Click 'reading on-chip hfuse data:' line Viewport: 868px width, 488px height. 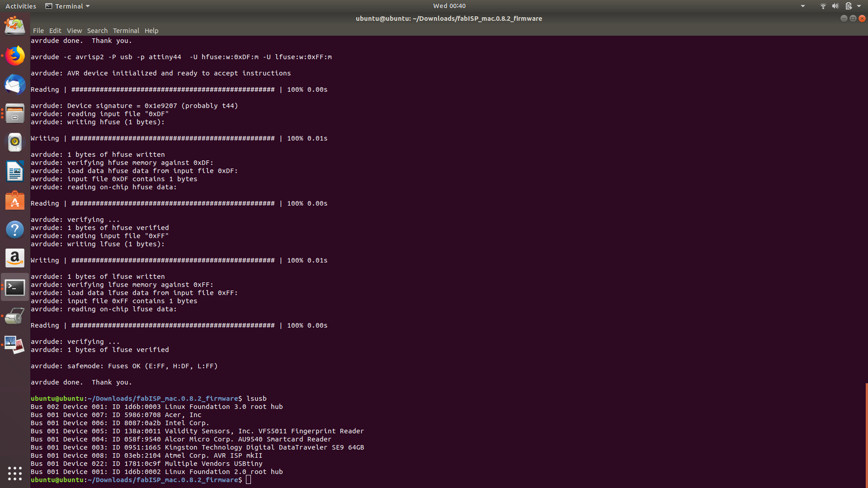104,187
